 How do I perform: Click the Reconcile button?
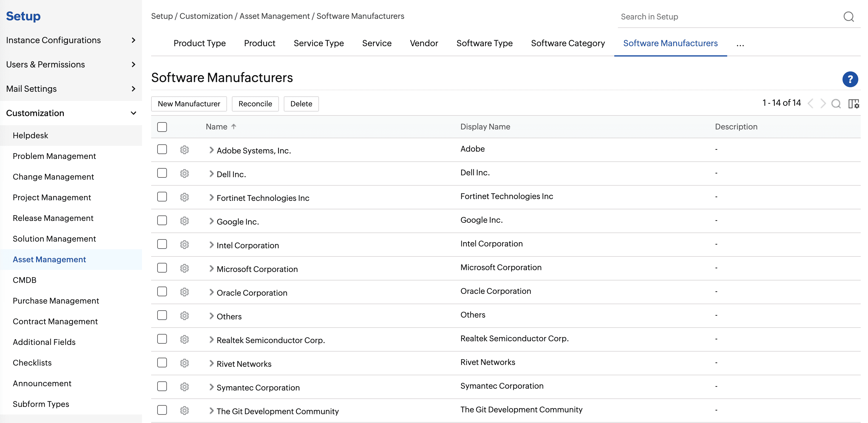click(255, 104)
